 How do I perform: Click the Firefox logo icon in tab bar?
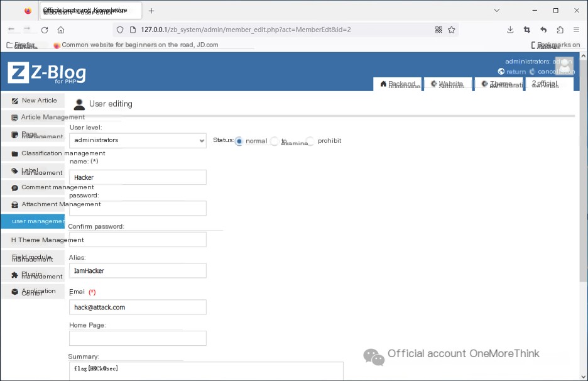coord(28,11)
